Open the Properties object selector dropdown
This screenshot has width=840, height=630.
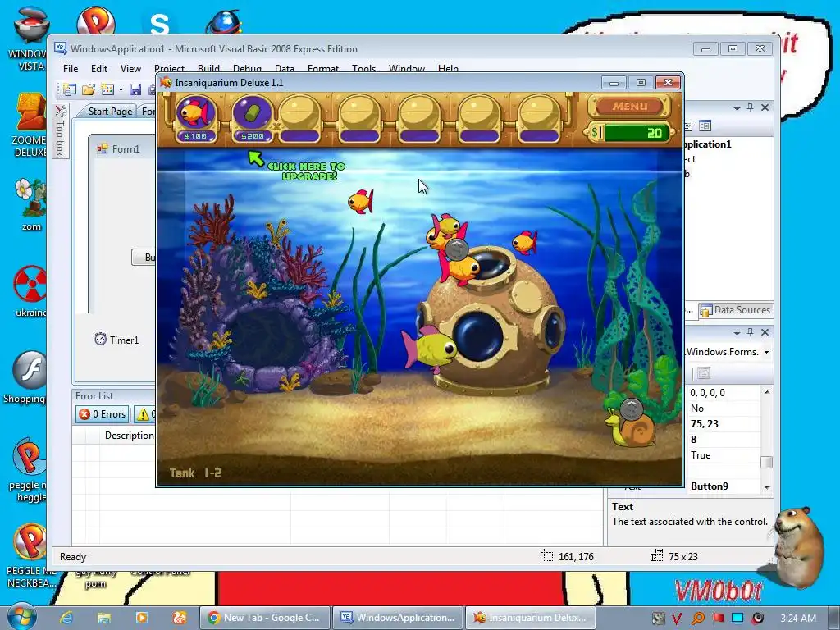click(767, 352)
